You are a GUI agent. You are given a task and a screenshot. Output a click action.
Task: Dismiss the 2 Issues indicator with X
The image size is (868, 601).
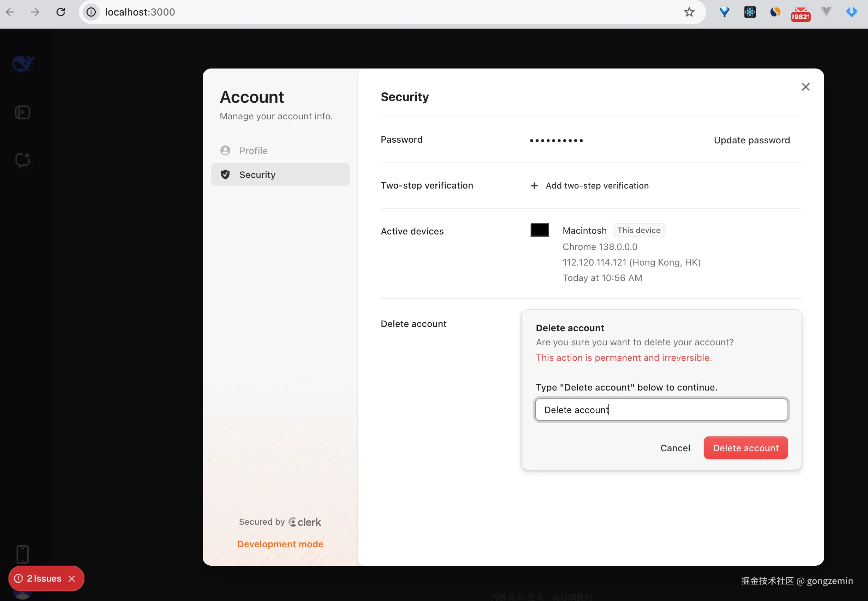point(72,578)
